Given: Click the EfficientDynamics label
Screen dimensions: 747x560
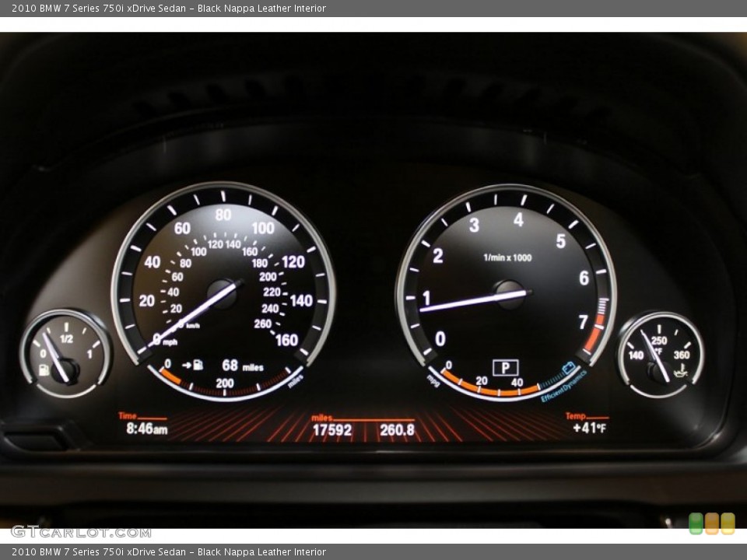Looking at the screenshot, I should (563, 387).
